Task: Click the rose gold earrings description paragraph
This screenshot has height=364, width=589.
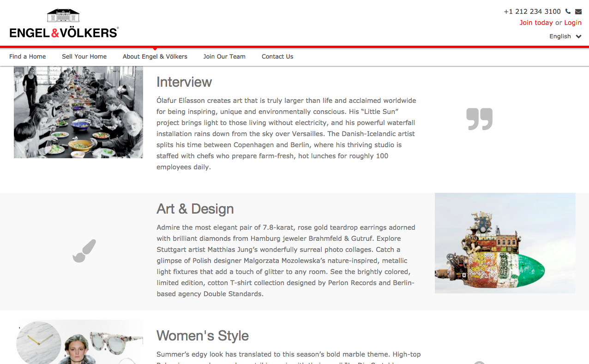Action: pyautogui.click(x=286, y=261)
